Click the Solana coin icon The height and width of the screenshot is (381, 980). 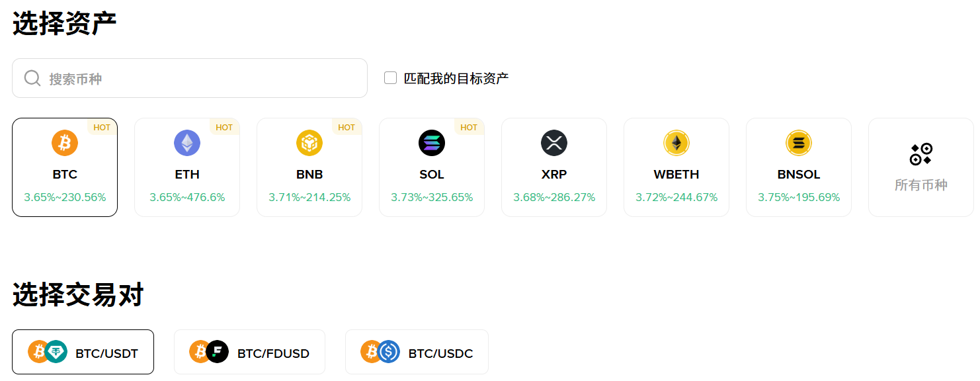coord(432,143)
